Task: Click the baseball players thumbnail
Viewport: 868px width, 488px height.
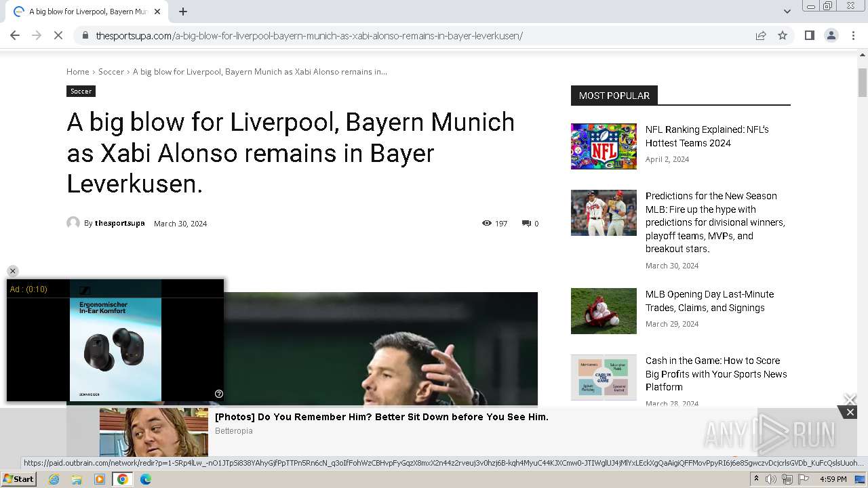Action: point(604,213)
